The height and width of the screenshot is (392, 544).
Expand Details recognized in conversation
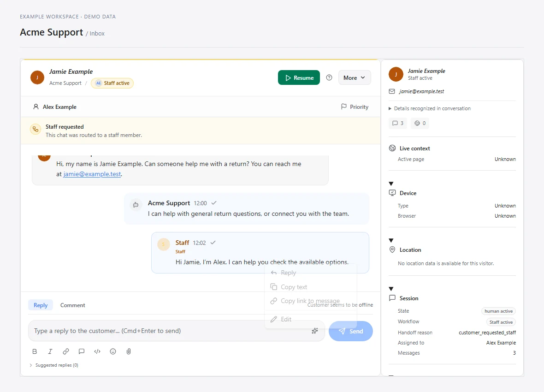[x=430, y=108]
